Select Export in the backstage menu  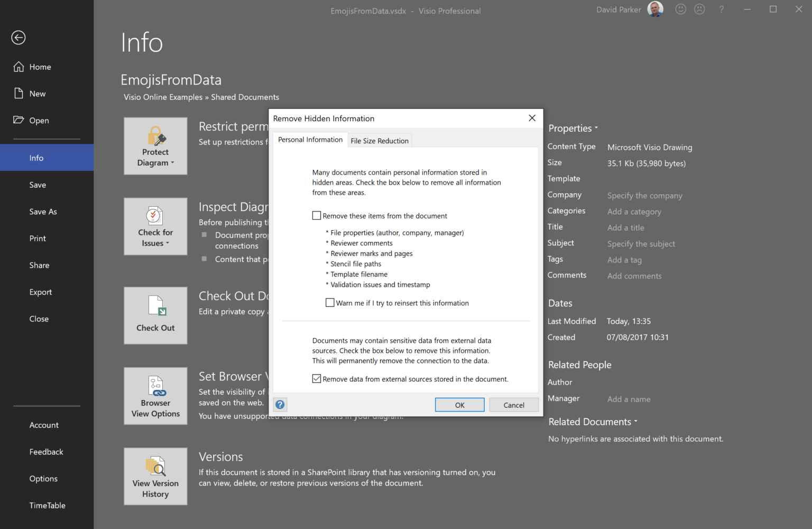coord(47,292)
